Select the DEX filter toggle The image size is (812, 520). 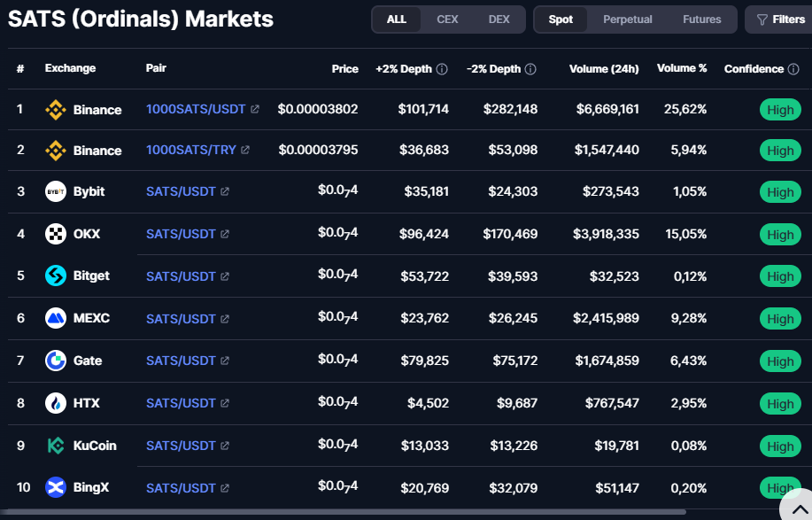(x=499, y=19)
